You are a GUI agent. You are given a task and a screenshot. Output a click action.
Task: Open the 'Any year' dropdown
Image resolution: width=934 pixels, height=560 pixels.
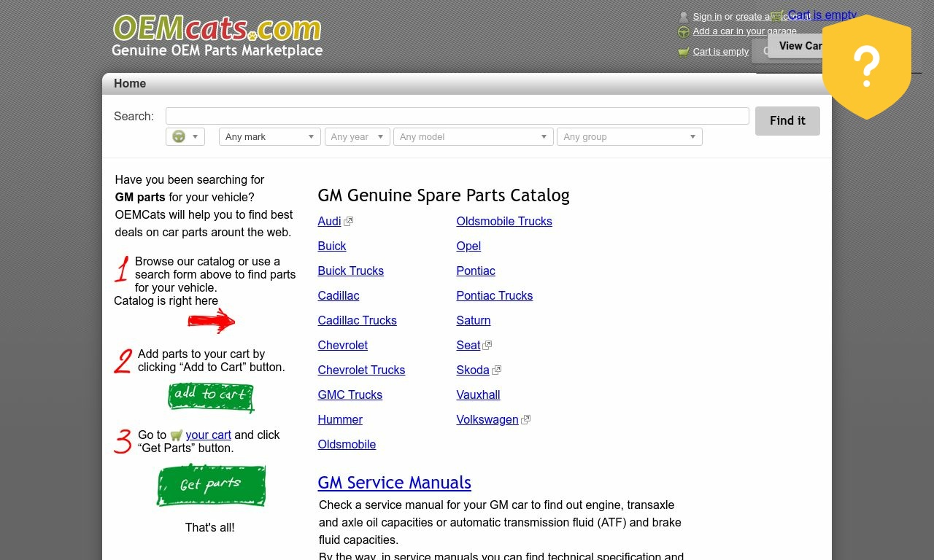click(x=358, y=137)
